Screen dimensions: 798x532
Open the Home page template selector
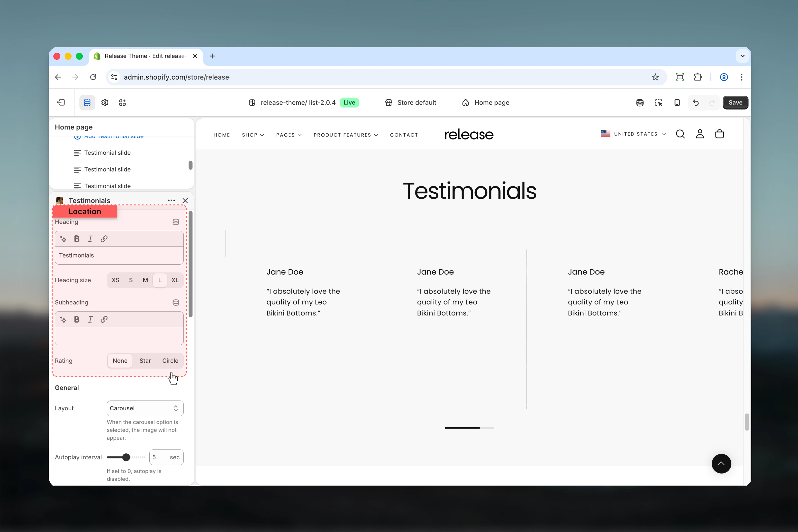pos(485,102)
